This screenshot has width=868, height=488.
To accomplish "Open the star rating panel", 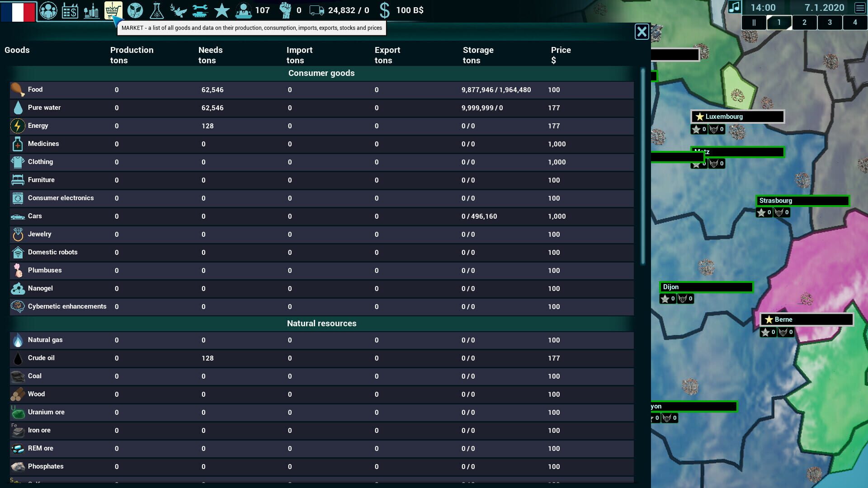I will coord(221,9).
